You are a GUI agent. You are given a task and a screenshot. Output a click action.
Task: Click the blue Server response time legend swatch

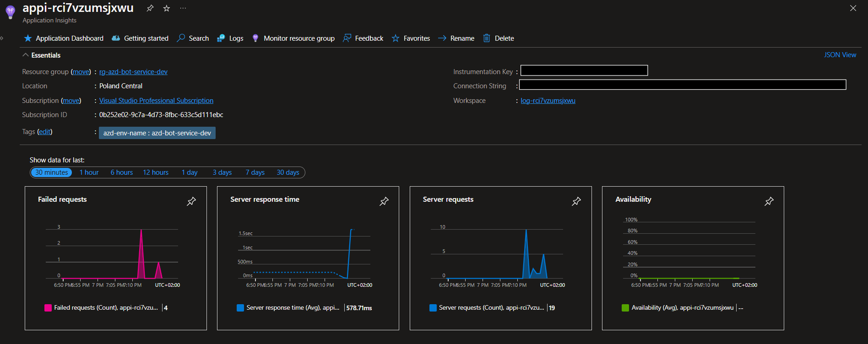point(240,308)
